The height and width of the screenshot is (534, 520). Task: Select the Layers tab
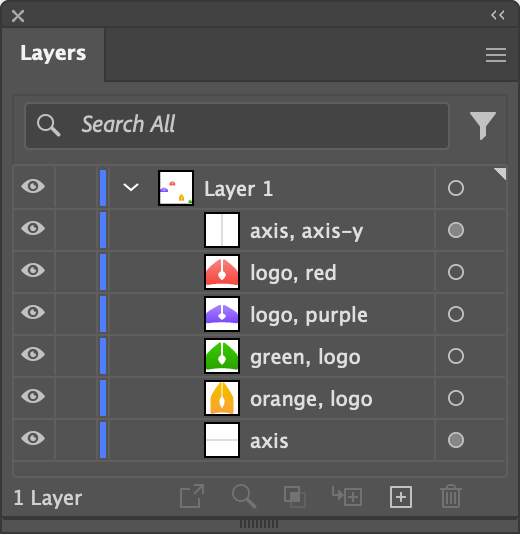[53, 54]
